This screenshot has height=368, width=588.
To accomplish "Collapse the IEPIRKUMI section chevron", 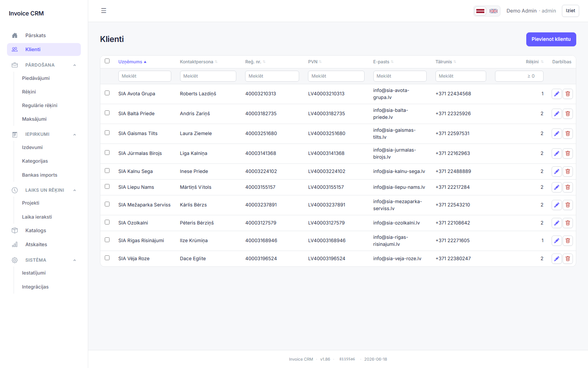I will click(x=75, y=134).
